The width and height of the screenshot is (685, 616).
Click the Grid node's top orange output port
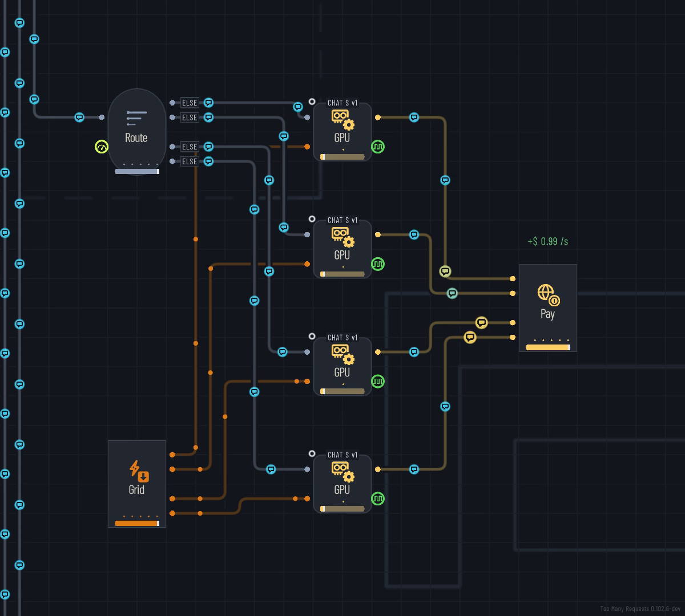[x=172, y=455]
